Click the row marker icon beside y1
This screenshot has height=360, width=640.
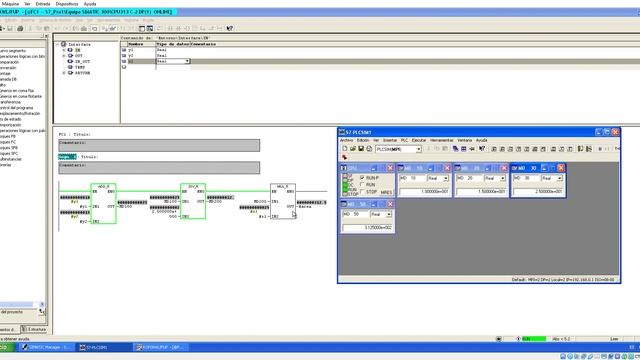coord(124,50)
